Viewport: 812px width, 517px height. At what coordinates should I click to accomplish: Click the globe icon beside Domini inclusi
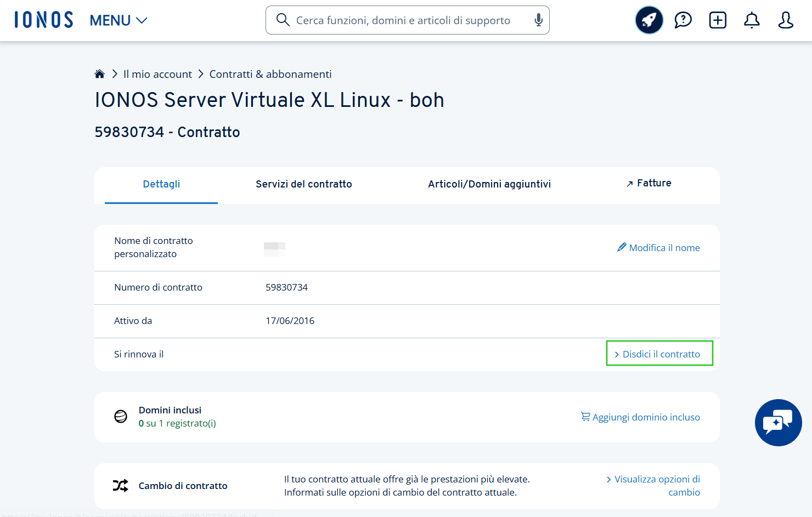121,417
